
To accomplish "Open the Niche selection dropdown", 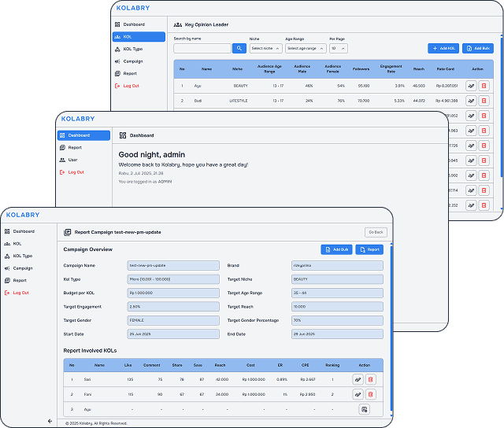I will point(265,49).
